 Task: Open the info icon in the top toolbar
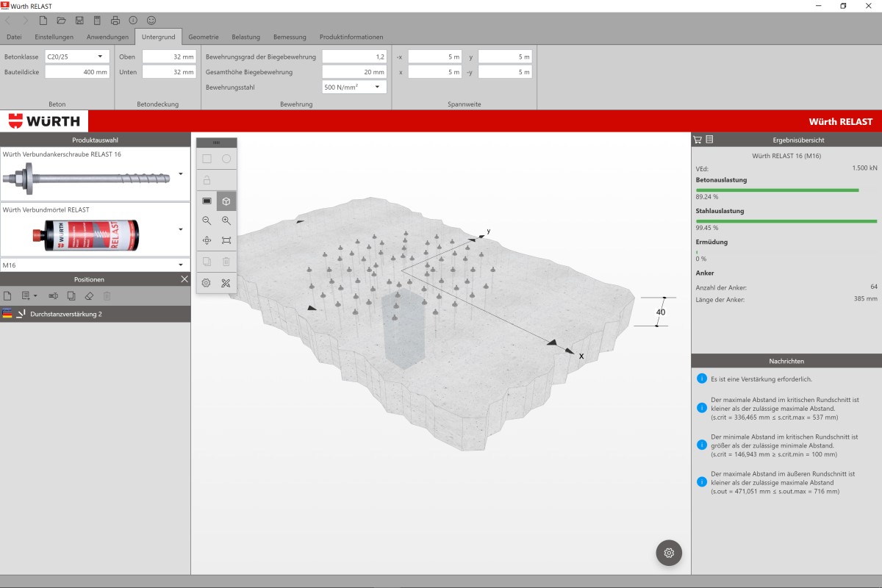tap(133, 21)
